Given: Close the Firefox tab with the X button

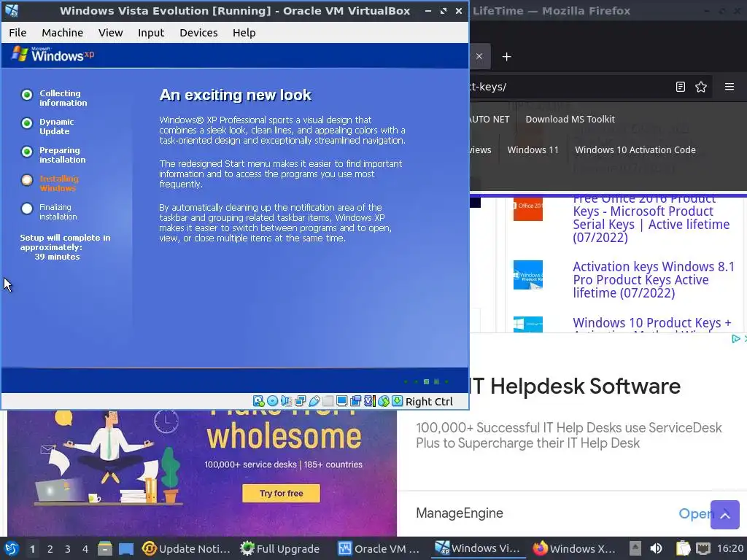Looking at the screenshot, I should coord(479,56).
